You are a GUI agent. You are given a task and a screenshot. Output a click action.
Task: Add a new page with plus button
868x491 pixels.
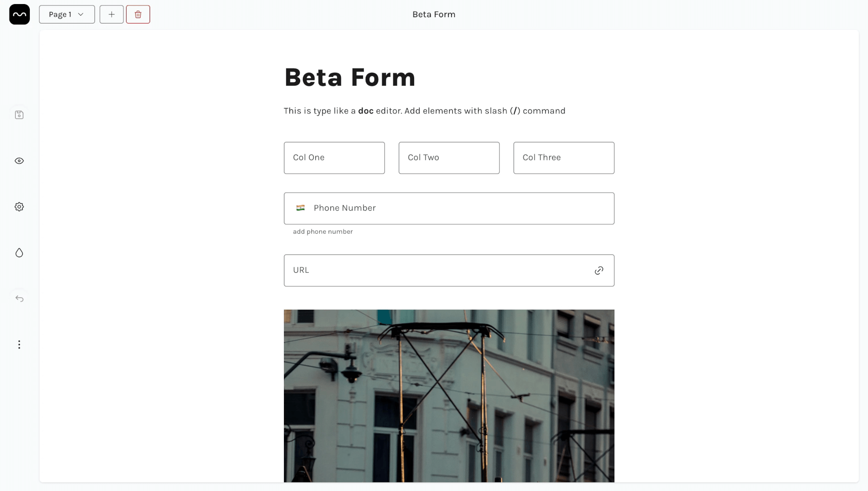click(112, 14)
